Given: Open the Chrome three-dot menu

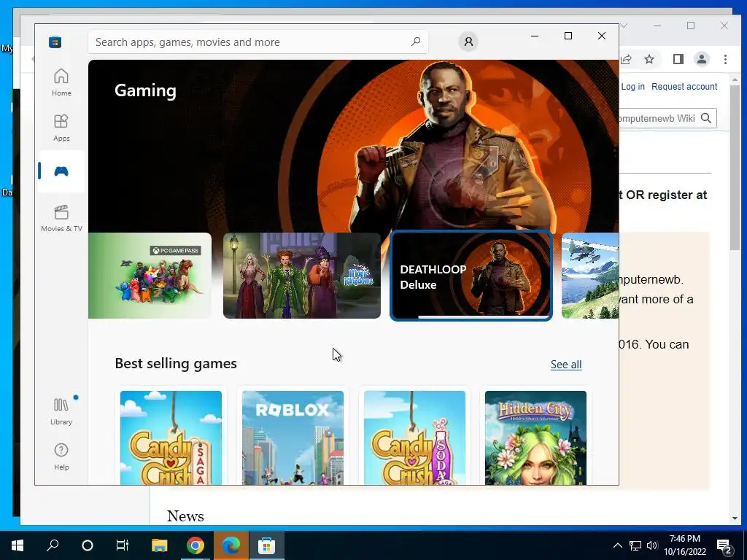Looking at the screenshot, I should pyautogui.click(x=725, y=59).
